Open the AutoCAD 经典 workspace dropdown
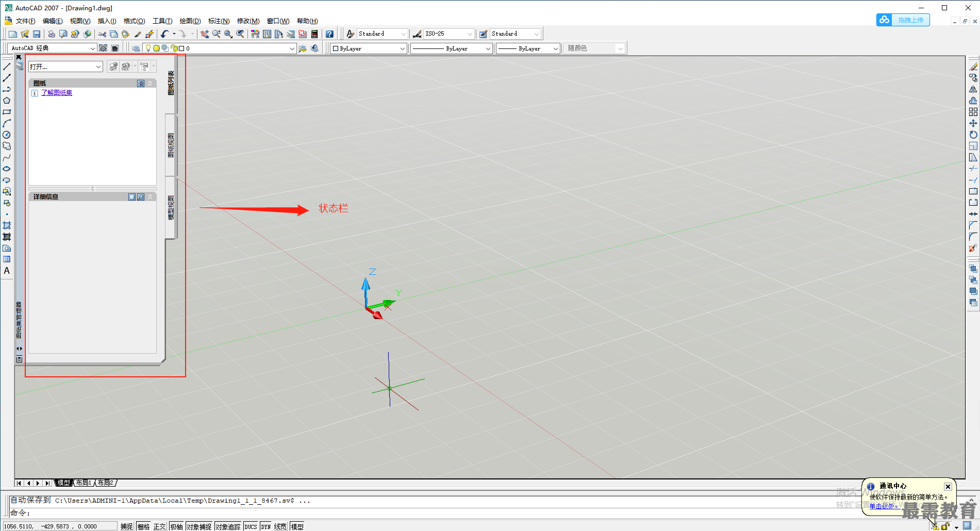The image size is (980, 531). pyautogui.click(x=53, y=48)
